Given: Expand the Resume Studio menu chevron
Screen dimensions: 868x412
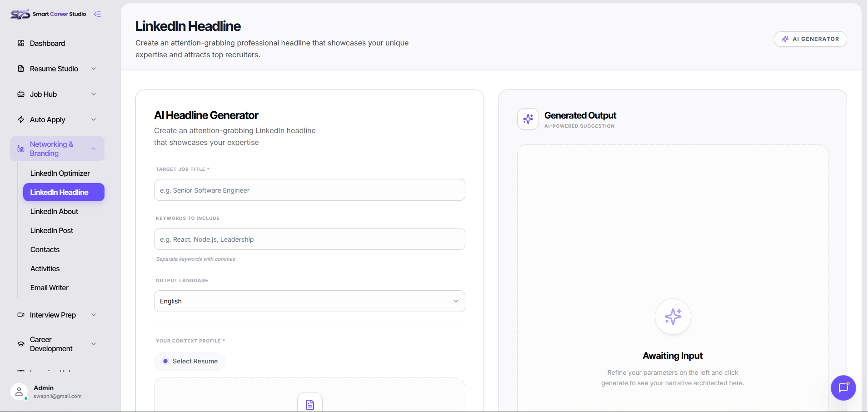Looking at the screenshot, I should pos(94,69).
